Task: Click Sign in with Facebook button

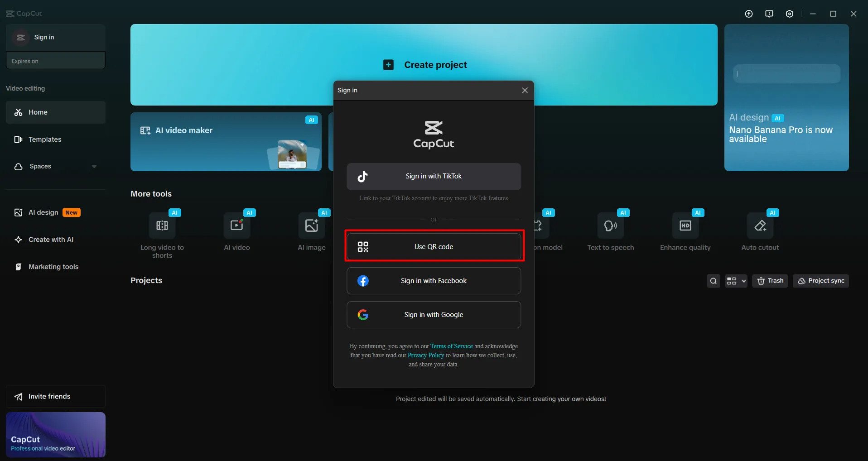Action: coord(434,281)
